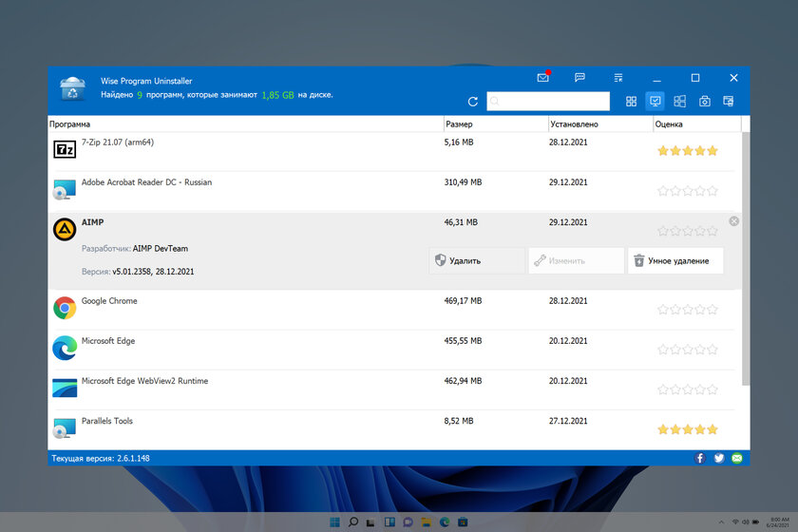Click the Google Chrome program icon
Viewport: 798px width, 532px height.
65,308
